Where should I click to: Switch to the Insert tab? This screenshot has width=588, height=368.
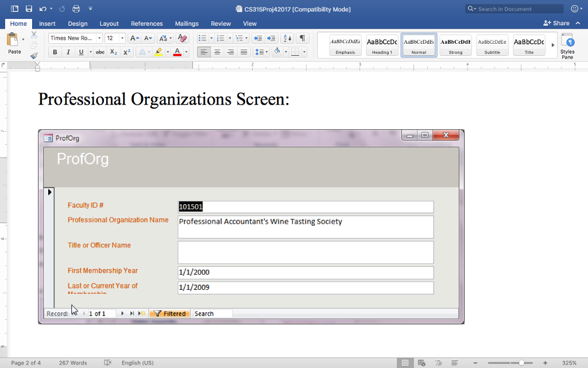[47, 24]
